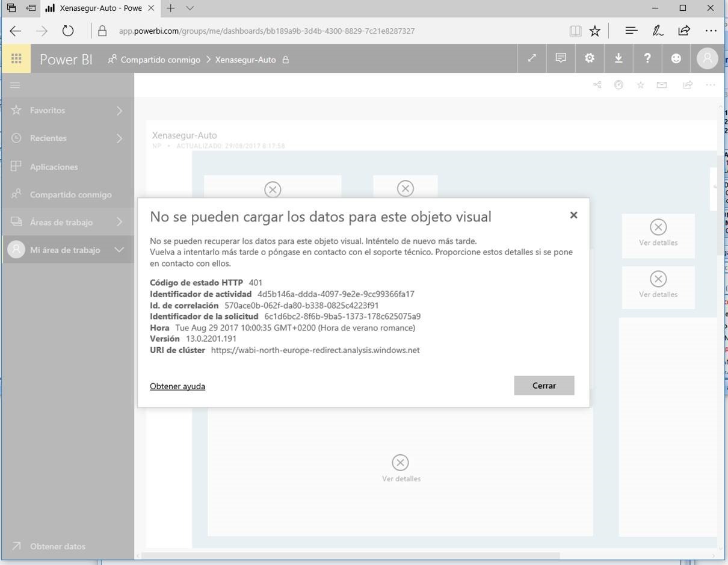Click the browser share icon
Screen dimensions: 728x565
click(684, 31)
